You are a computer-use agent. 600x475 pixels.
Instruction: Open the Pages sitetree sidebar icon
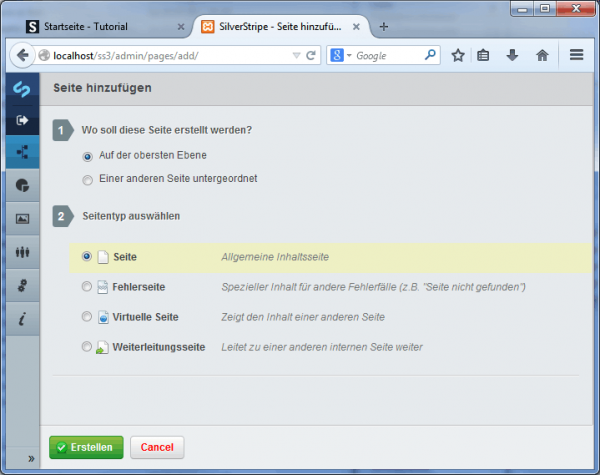point(22,152)
